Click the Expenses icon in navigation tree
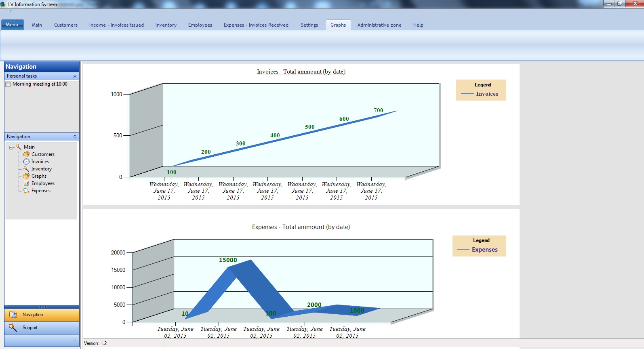 [26, 191]
